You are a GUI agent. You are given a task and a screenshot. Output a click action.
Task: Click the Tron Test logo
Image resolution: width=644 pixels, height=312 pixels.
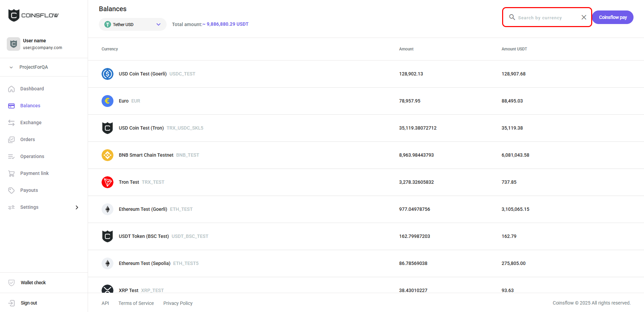click(x=107, y=182)
